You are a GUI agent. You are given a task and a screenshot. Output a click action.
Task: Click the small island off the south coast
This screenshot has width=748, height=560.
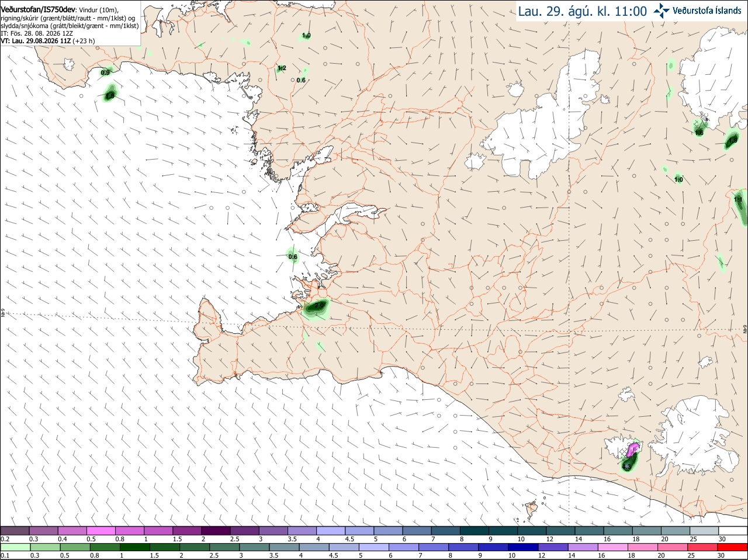tap(531, 509)
